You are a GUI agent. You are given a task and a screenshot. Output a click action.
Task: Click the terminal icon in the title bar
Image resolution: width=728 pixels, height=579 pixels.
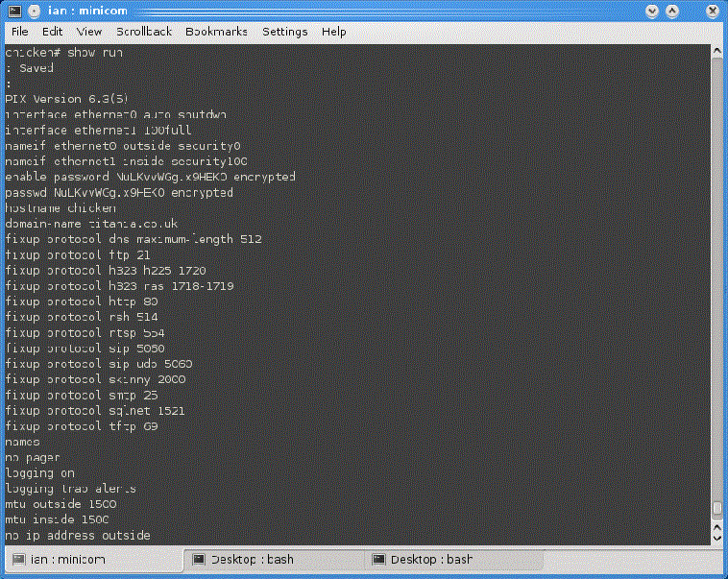point(14,11)
